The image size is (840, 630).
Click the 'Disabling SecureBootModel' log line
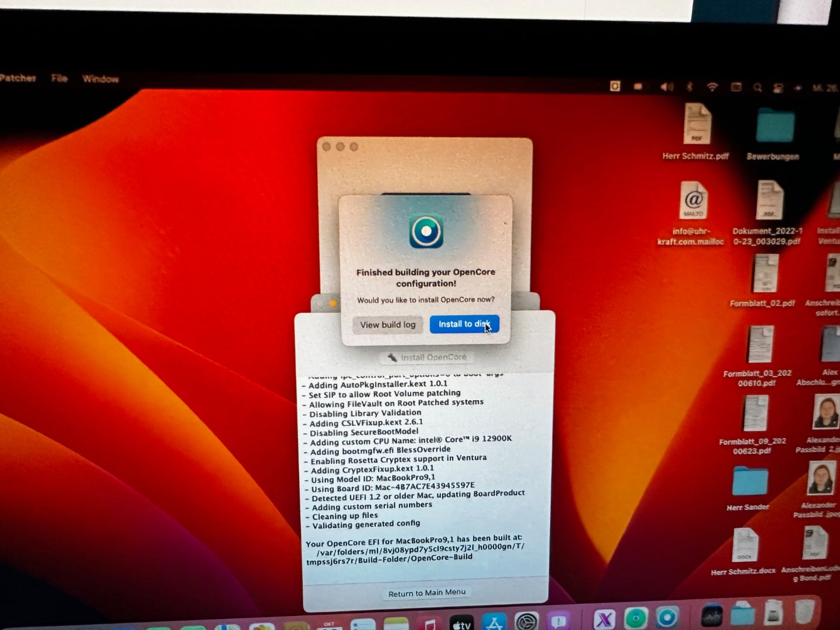[361, 432]
